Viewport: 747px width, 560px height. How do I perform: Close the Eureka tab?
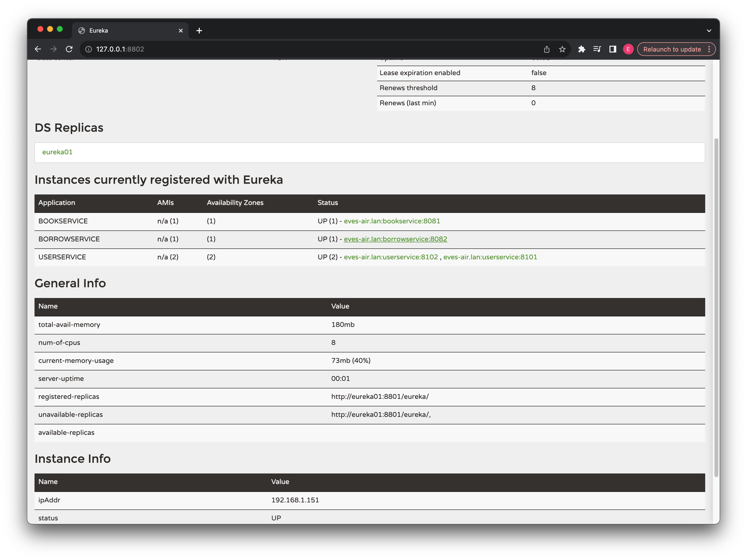pyautogui.click(x=181, y=31)
